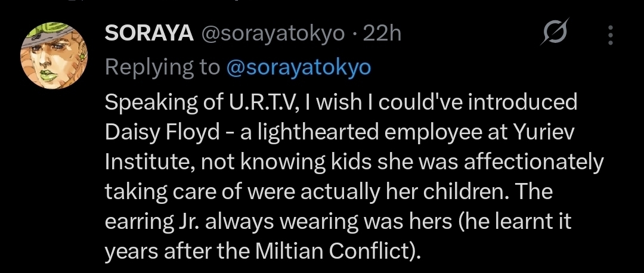Open the three-dot more options menu
The height and width of the screenshot is (273, 644).
coord(610,35)
